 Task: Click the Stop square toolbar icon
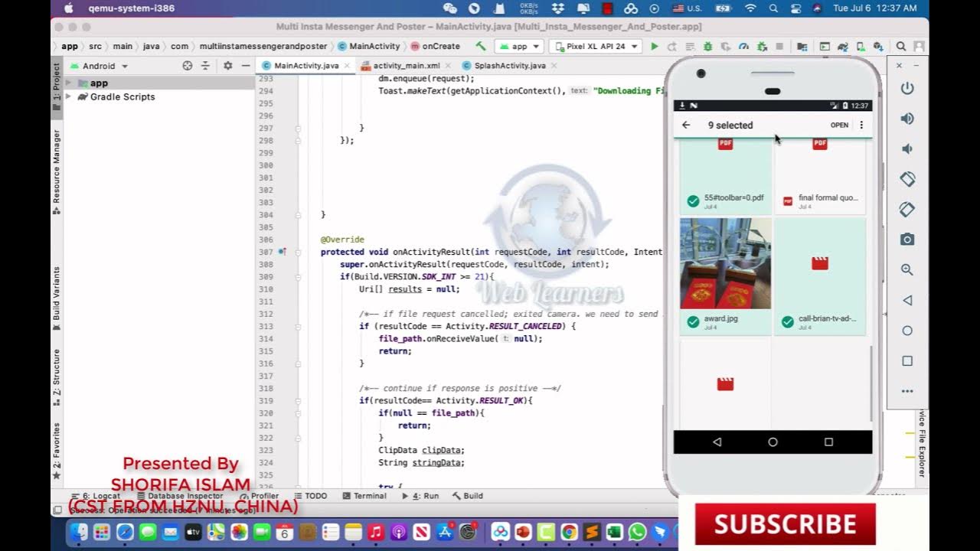pyautogui.click(x=779, y=47)
